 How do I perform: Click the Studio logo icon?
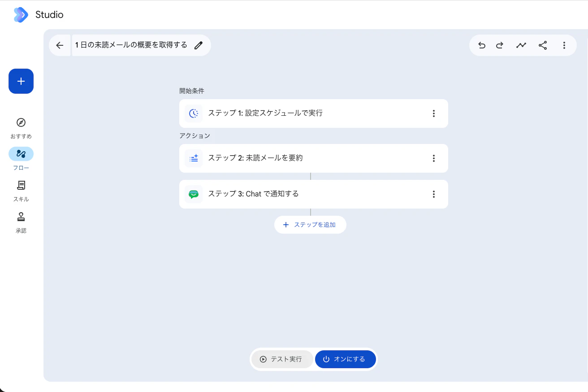point(21,15)
